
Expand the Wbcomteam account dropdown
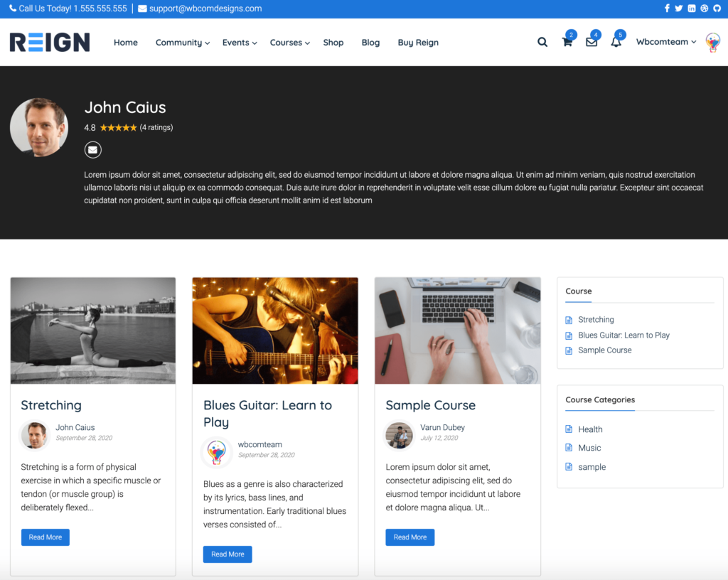(665, 42)
